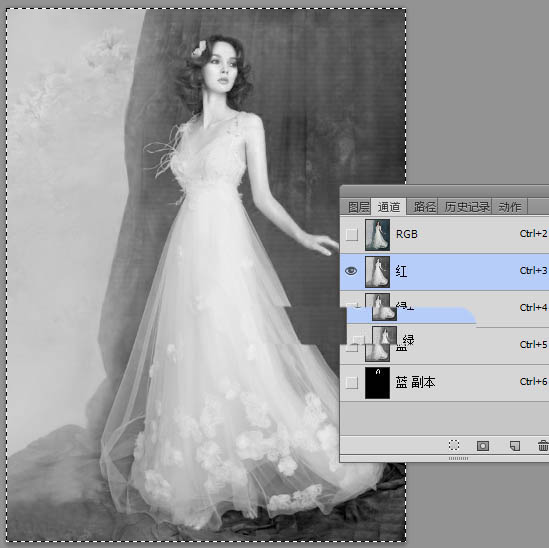The height and width of the screenshot is (548, 549).
Task: Select the 蓝 副本 channel name
Action: tap(415, 382)
